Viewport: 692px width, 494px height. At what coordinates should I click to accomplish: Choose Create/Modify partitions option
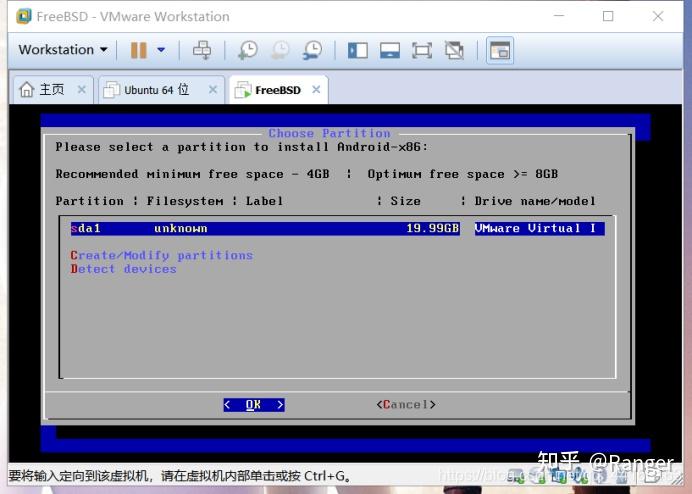click(x=162, y=255)
